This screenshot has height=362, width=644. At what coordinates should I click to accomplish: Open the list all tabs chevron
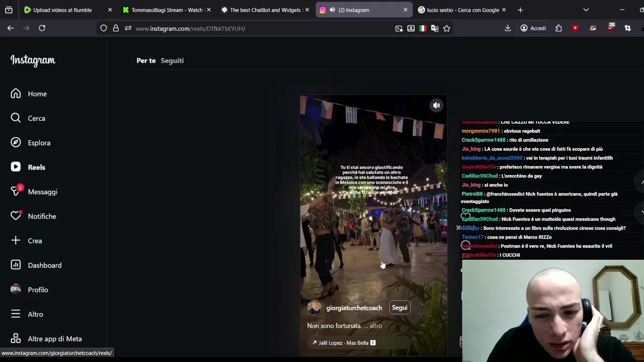pyautogui.click(x=586, y=10)
